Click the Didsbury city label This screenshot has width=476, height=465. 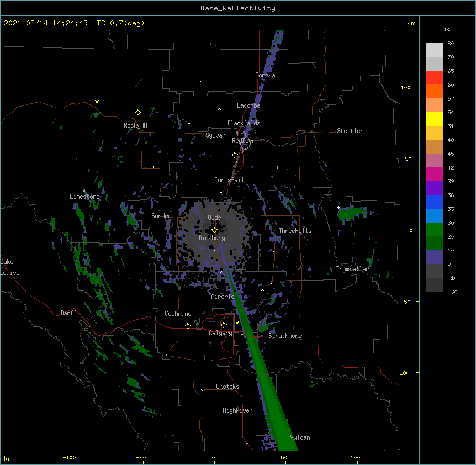click(212, 238)
